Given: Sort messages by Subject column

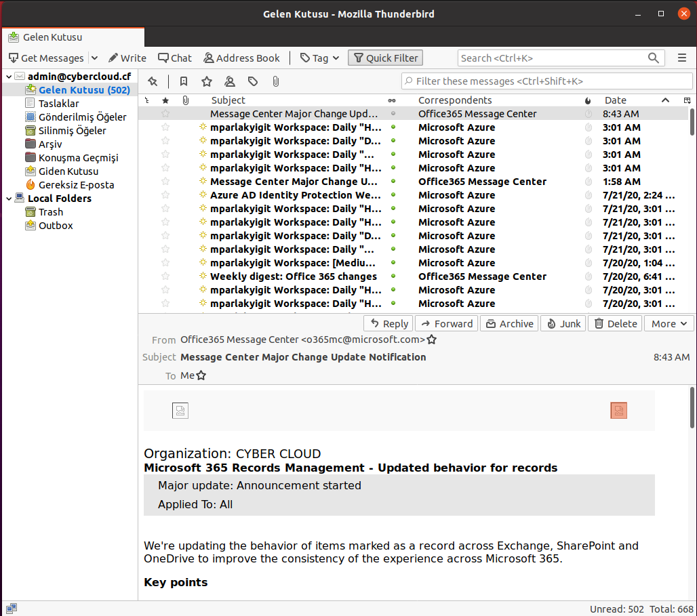Looking at the screenshot, I should pos(228,100).
